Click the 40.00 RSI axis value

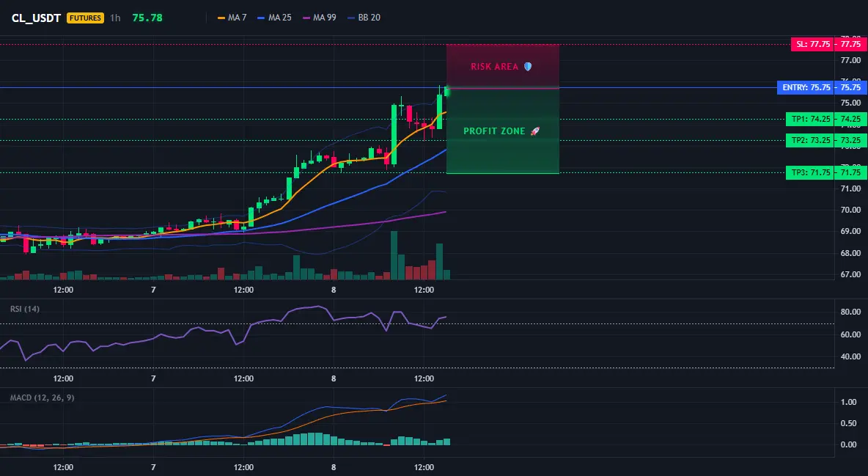[x=851, y=356]
